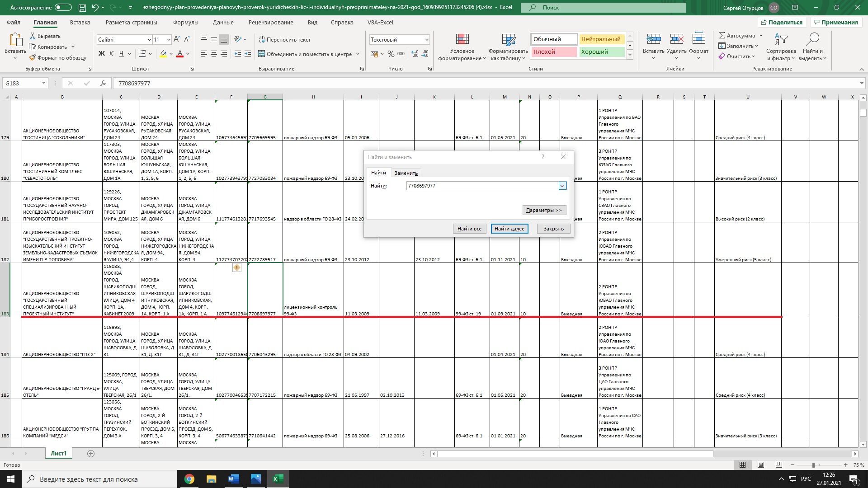Open Word from the taskbar

(234, 479)
